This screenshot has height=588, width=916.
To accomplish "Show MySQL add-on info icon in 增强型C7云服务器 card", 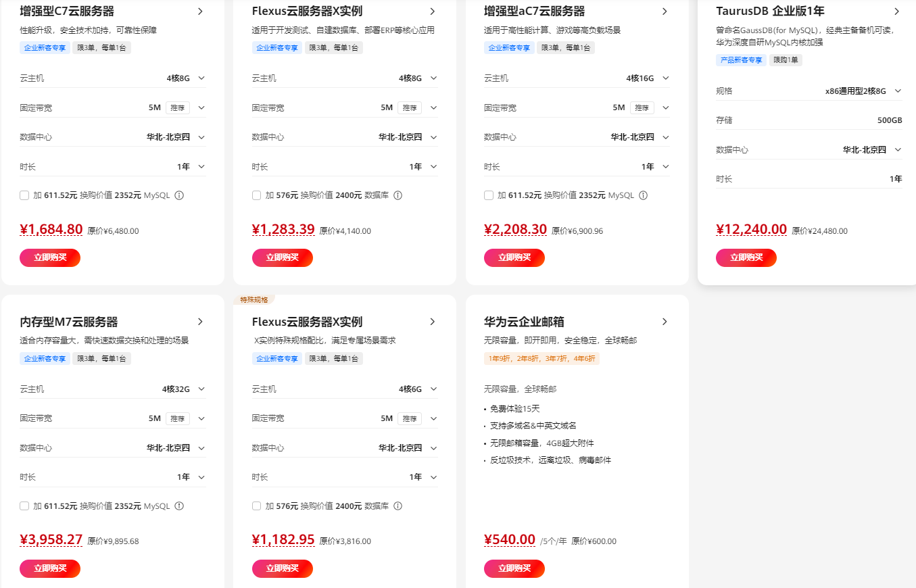I will (x=179, y=195).
